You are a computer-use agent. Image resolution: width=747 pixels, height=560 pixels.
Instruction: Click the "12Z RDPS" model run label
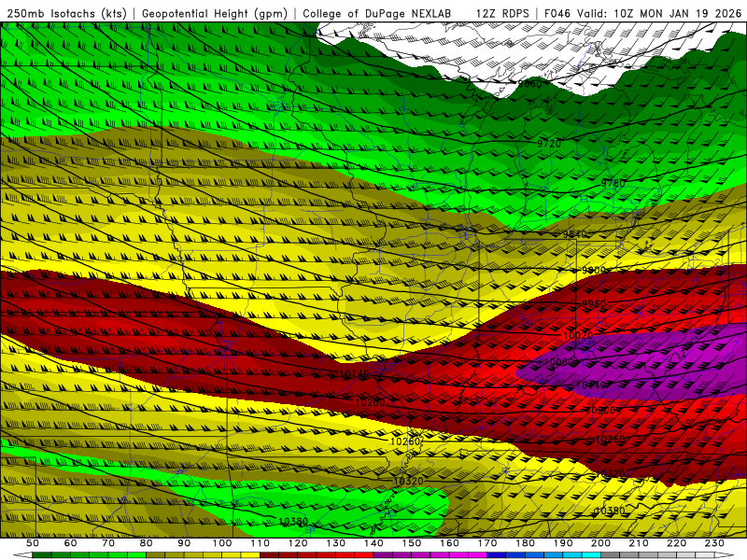coord(502,13)
